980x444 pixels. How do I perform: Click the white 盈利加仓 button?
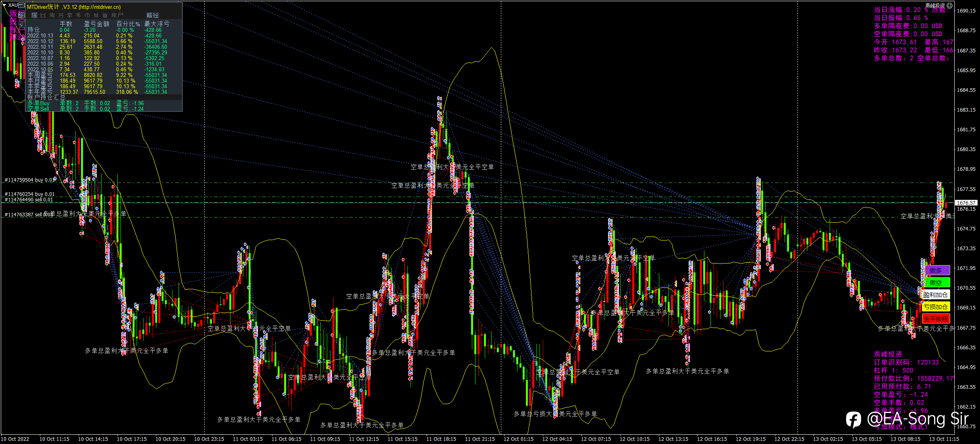(936, 295)
